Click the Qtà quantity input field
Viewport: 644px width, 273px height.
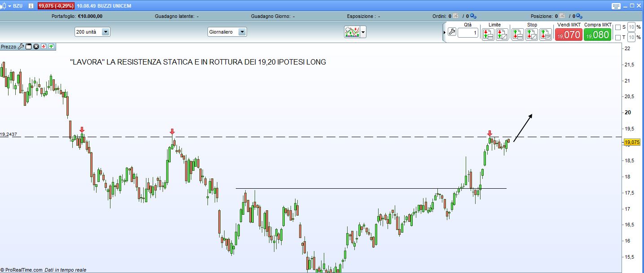point(468,33)
